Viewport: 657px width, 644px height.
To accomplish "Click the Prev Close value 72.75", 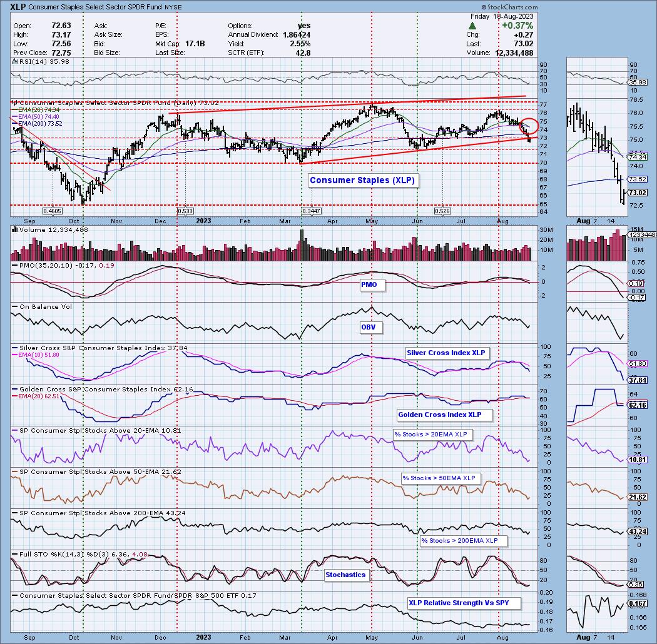I will point(61,53).
